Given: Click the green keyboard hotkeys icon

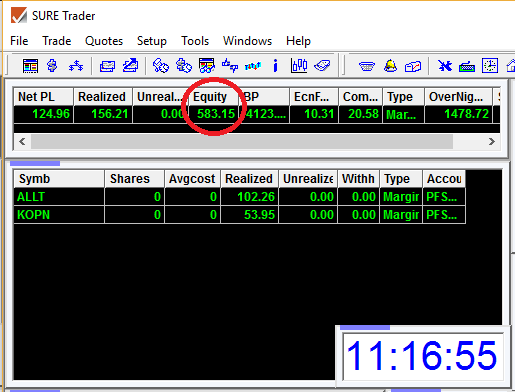Looking at the screenshot, I should 467,67.
